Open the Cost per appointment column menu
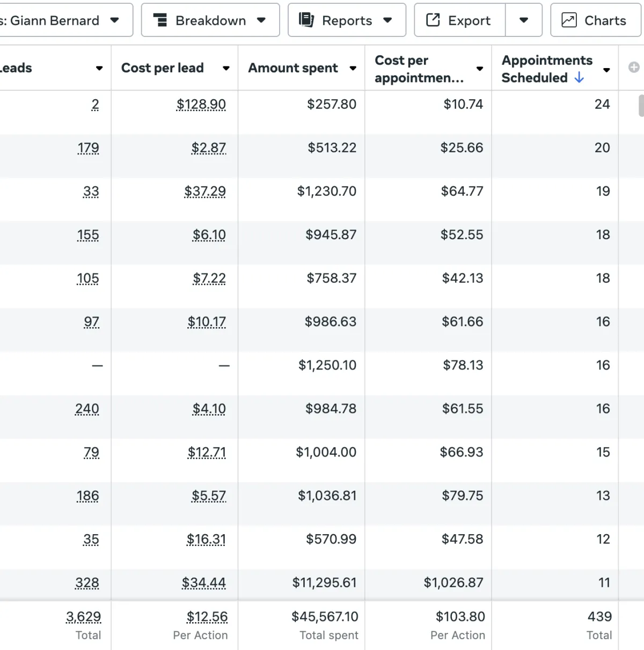Viewport: 644px width, 650px height. (480, 68)
